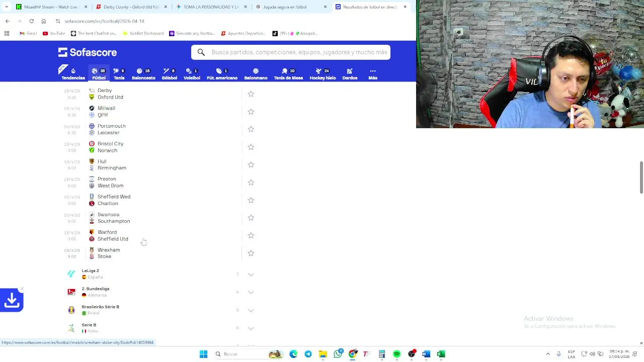The width and height of the screenshot is (644, 362).
Task: Switch to Jugada segura en fútbol tab
Action: 291,7
